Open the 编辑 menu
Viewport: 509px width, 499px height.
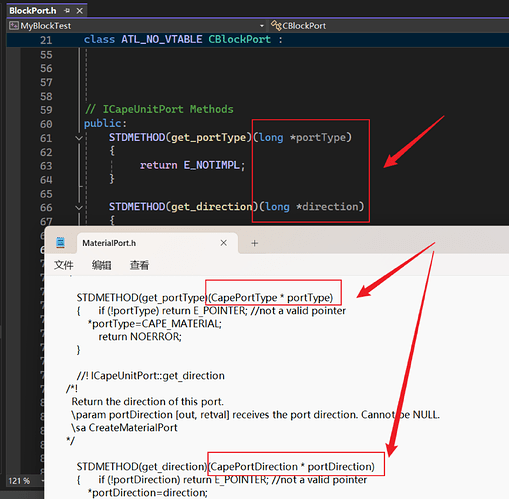click(102, 265)
